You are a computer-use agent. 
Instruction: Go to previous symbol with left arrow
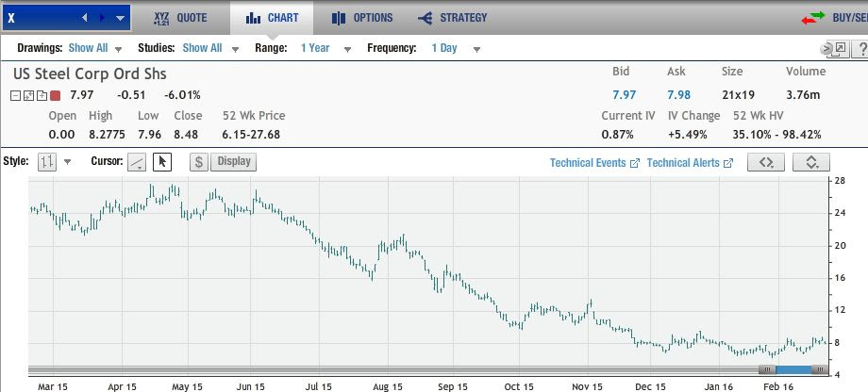click(x=85, y=18)
